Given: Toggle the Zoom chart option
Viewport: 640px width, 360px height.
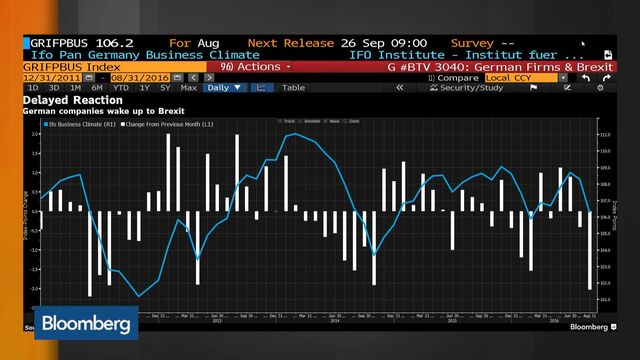Looking at the screenshot, I should (352, 121).
